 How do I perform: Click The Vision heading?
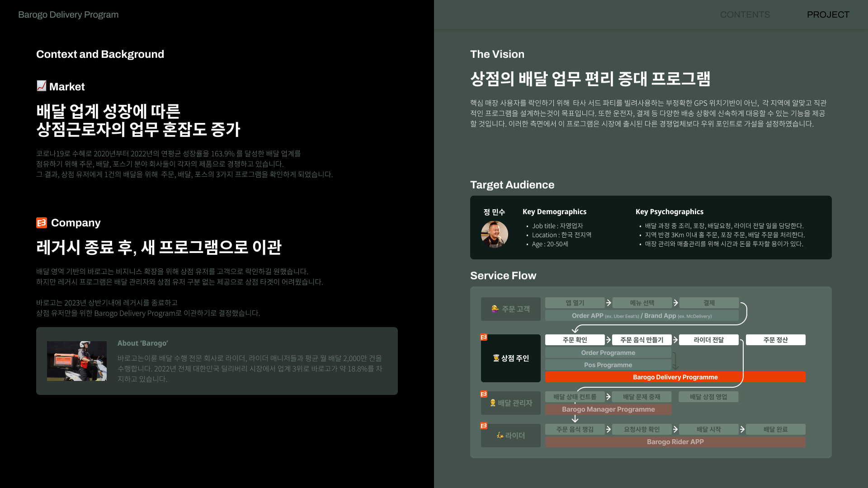click(x=497, y=54)
